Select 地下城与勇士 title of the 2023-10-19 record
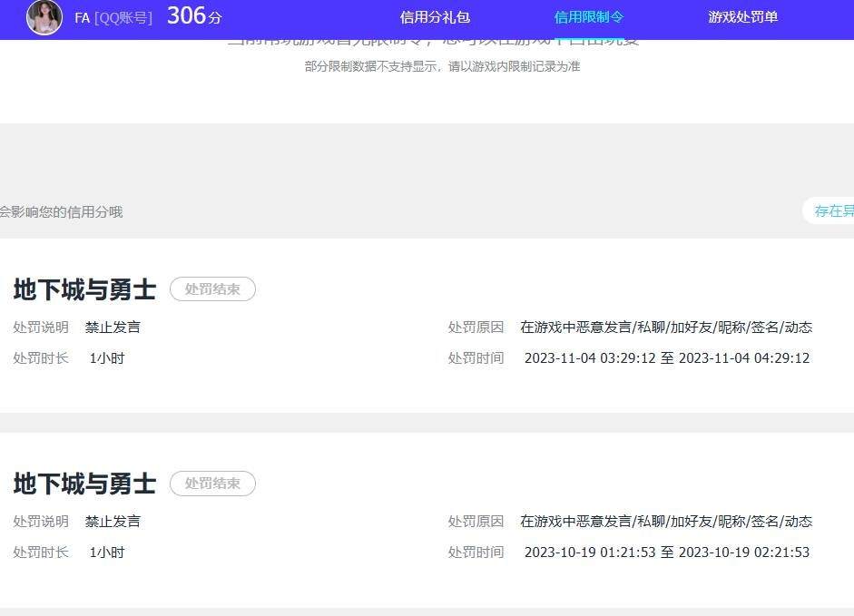Screen dimensions: 854x616 (84, 484)
